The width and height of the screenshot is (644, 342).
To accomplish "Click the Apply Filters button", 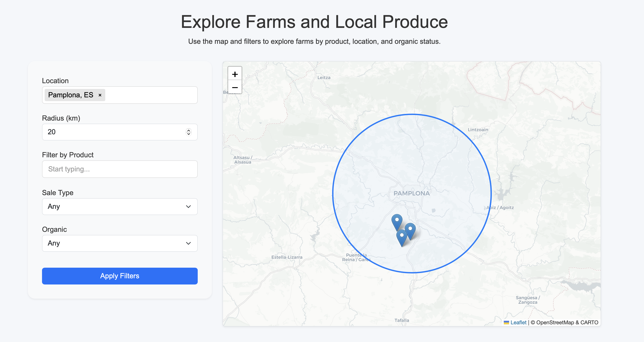I will click(x=119, y=276).
